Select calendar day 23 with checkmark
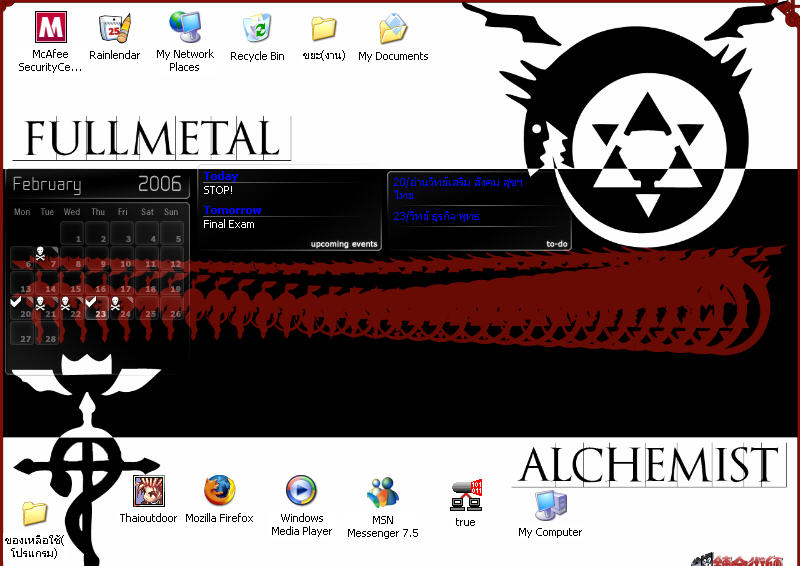 [x=97, y=308]
